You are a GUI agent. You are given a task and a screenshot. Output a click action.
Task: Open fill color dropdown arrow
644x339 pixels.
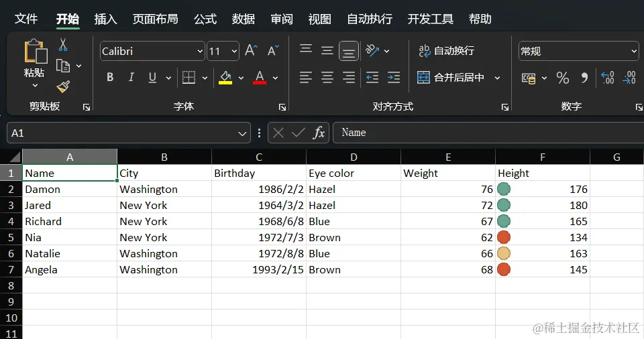coord(241,78)
